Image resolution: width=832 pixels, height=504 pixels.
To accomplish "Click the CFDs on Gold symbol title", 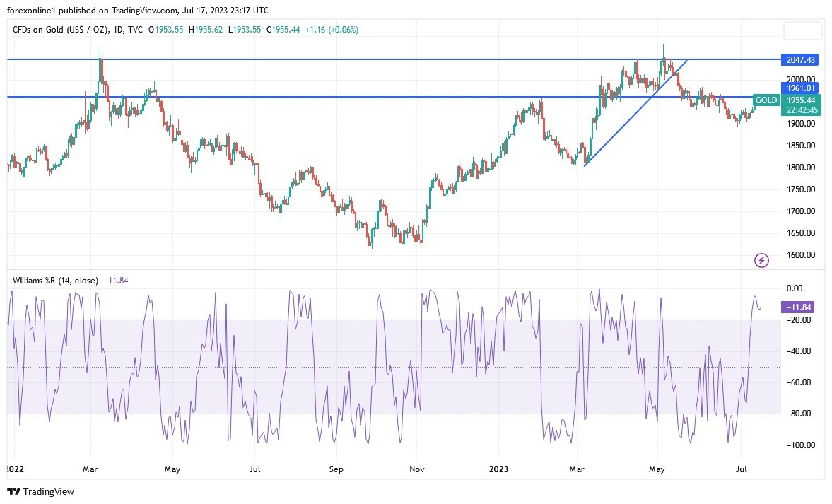I will (60, 30).
